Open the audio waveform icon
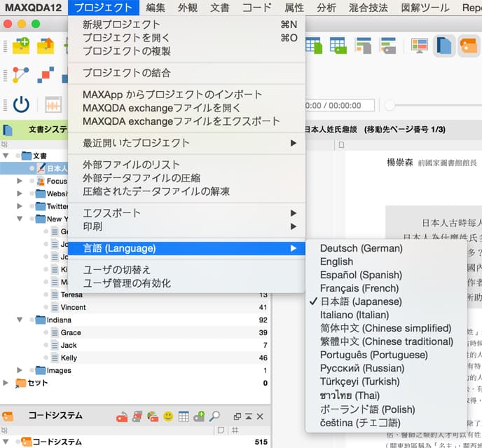The height and width of the screenshot is (448, 482). tap(53, 104)
